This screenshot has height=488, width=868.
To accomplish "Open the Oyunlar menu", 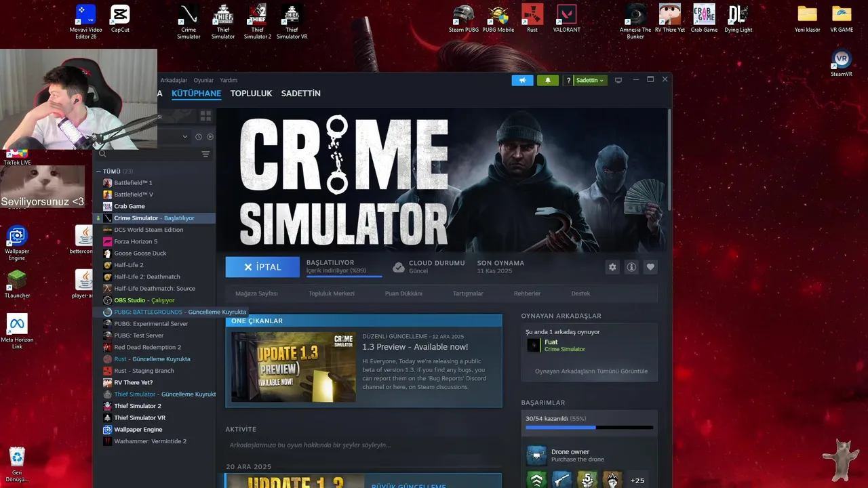I will (203, 80).
